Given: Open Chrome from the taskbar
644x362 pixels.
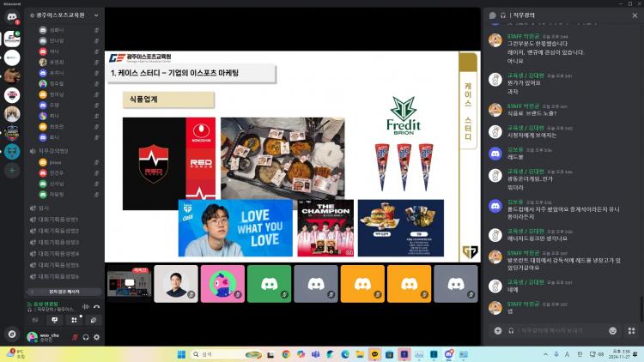Looking at the screenshot, I should 286,354.
